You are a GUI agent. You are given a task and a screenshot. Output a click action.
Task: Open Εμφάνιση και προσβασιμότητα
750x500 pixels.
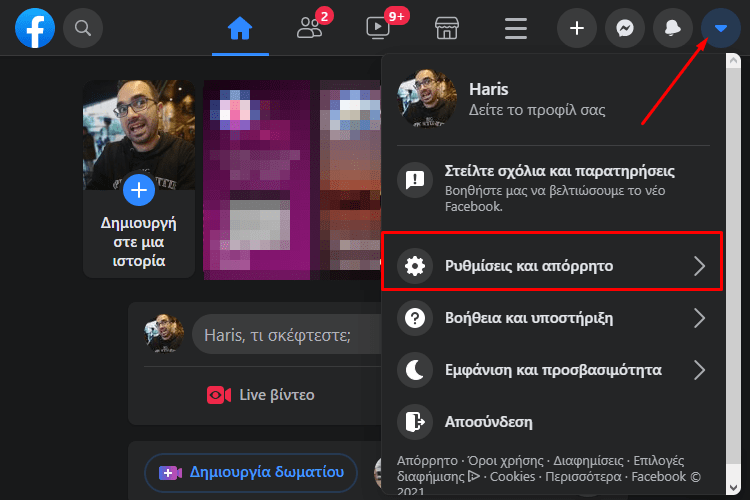(x=552, y=370)
